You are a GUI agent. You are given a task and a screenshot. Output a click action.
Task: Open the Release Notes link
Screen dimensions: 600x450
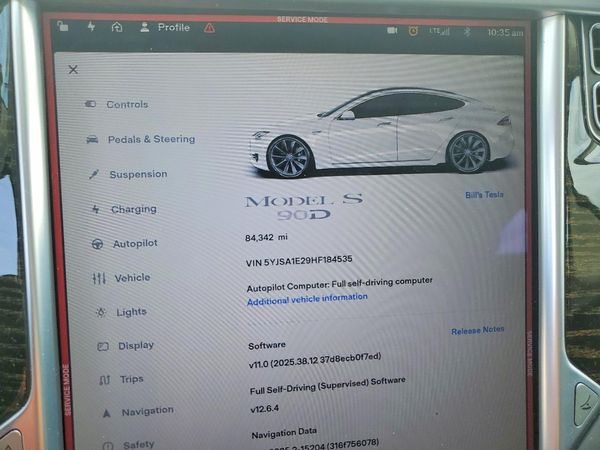coord(478,331)
